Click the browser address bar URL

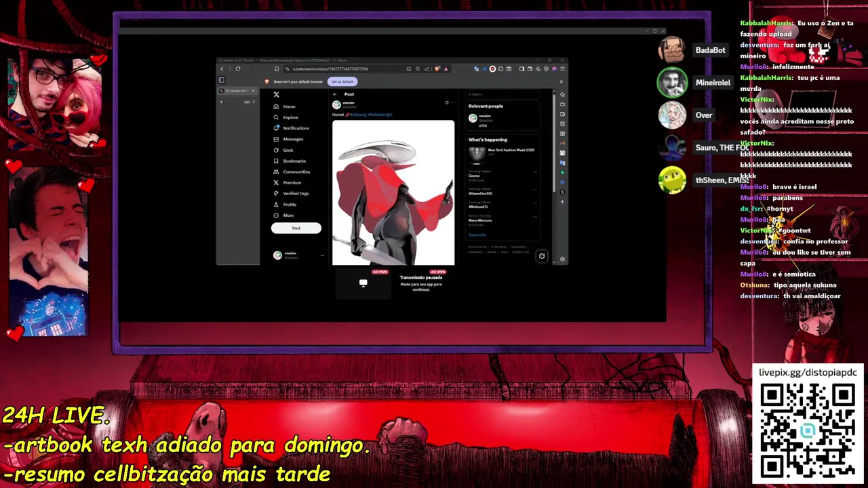click(x=330, y=68)
